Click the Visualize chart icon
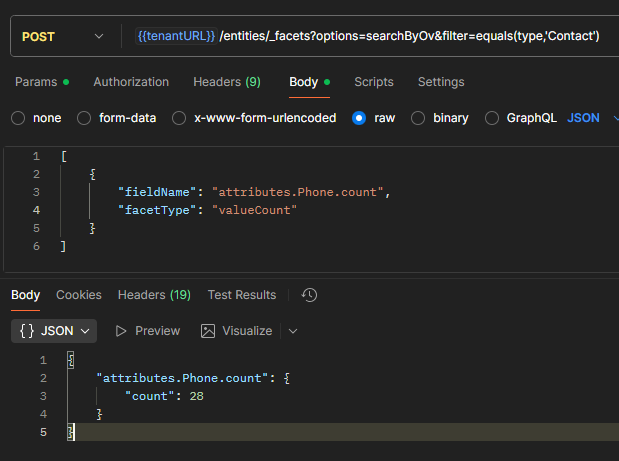 click(x=208, y=331)
